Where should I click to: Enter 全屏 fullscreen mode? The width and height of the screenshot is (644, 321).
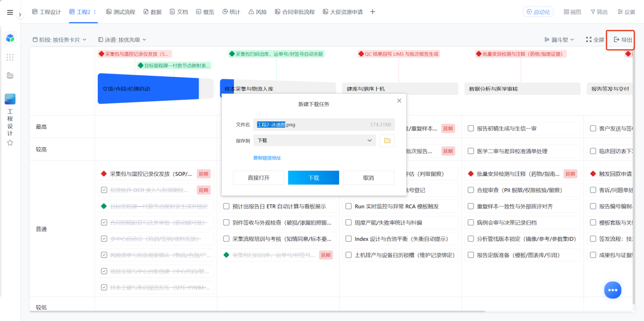tap(595, 40)
